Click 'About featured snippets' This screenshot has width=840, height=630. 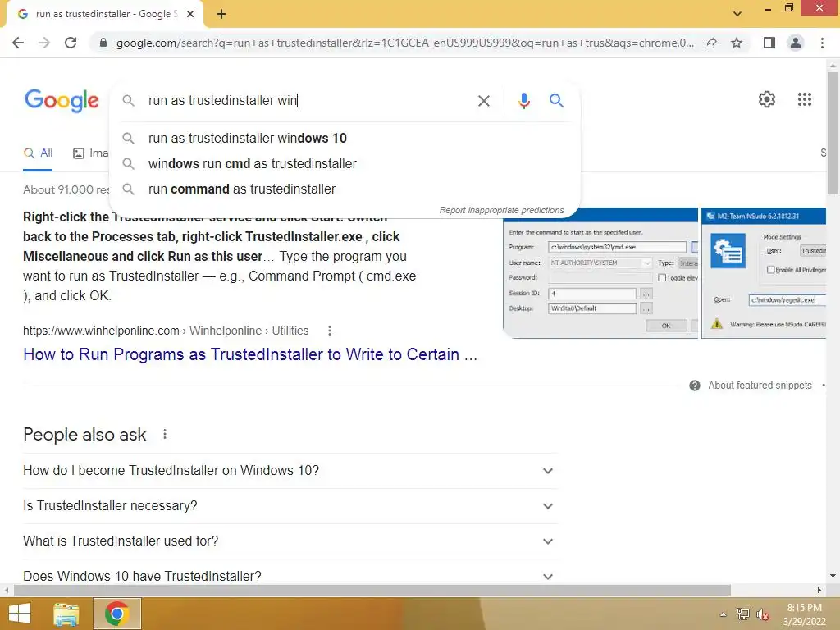(x=759, y=386)
